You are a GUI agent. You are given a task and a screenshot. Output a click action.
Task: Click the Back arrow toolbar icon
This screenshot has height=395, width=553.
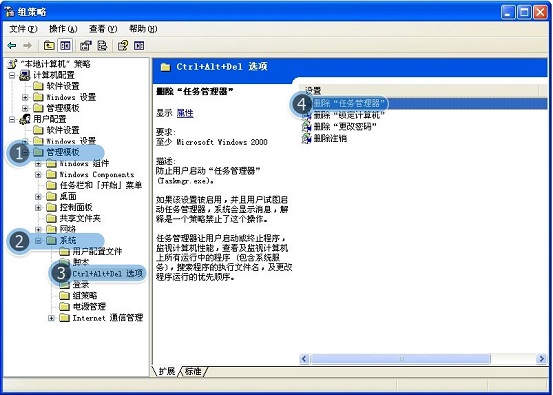coord(12,45)
